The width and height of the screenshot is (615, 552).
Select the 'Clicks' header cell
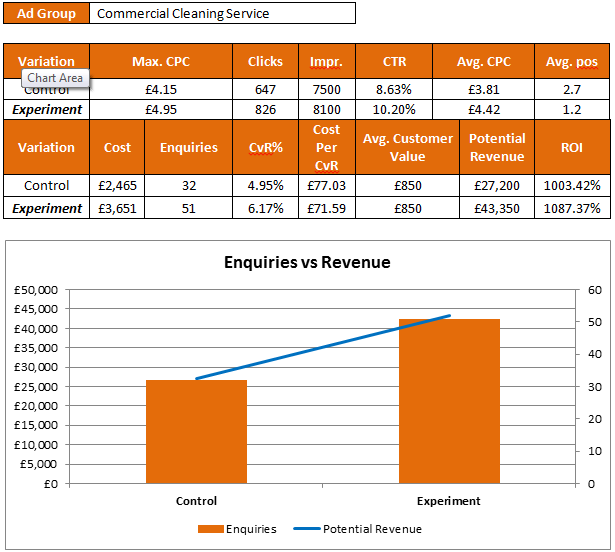pyautogui.click(x=265, y=62)
